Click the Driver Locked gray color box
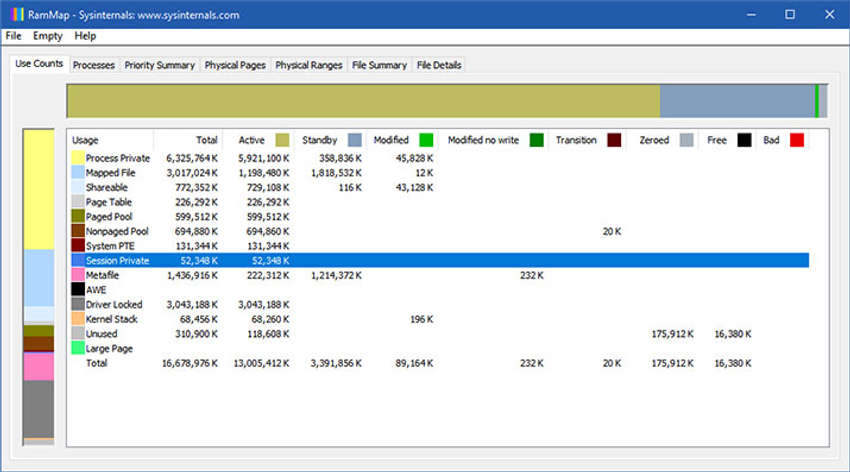 [x=78, y=305]
